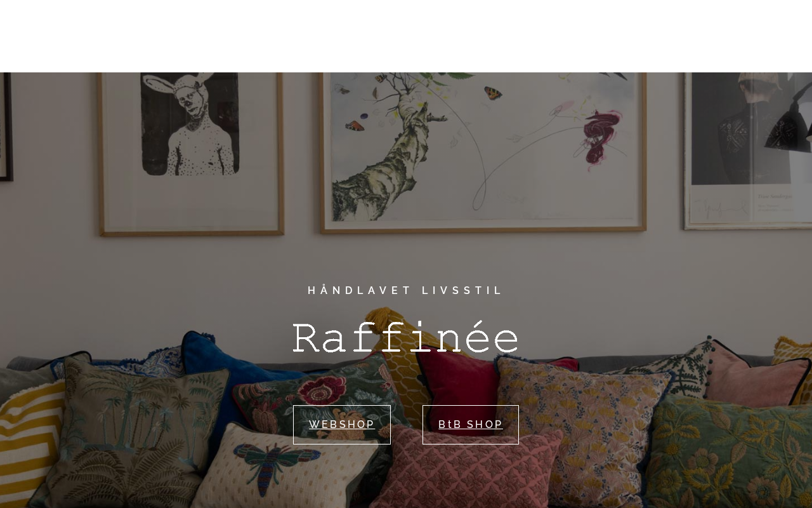812x508 pixels.
Task: Select the tree with butterflies framed artwork
Action: [483, 151]
